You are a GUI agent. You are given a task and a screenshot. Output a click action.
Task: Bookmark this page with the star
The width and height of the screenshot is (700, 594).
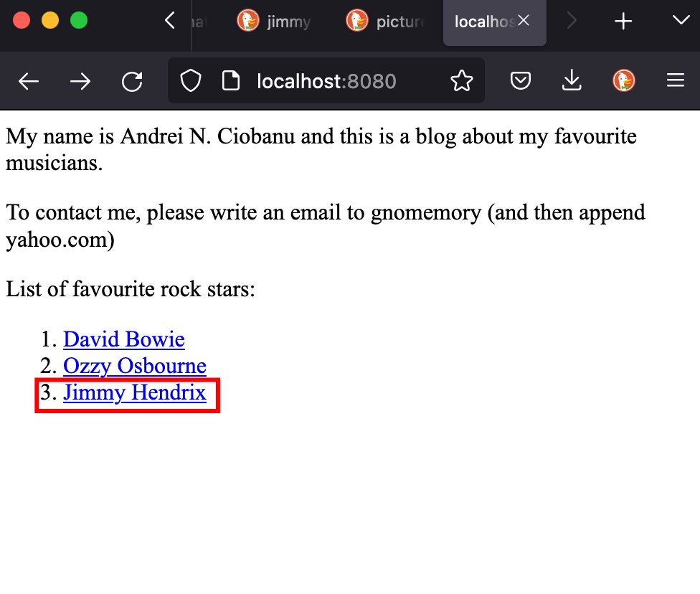[x=462, y=82]
